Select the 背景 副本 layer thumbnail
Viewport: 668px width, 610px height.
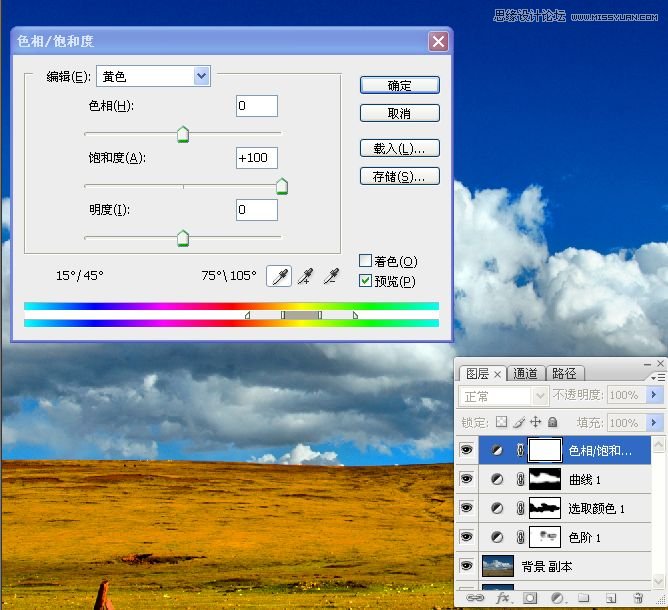[498, 566]
